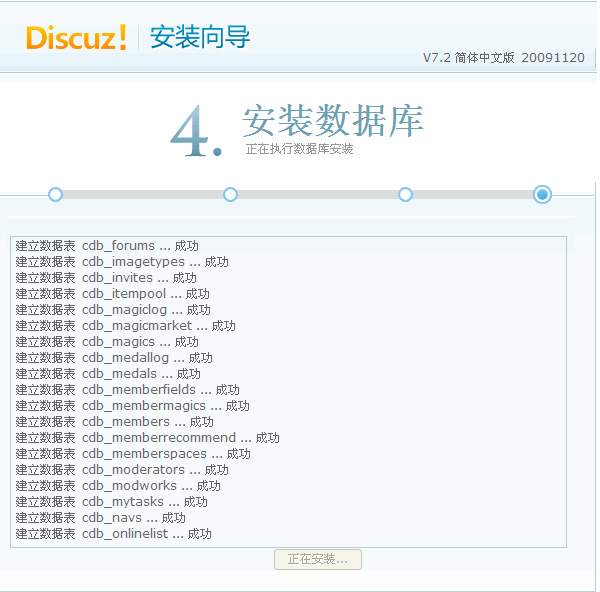
Task: Click the first step progress circle
Action: (x=55, y=194)
